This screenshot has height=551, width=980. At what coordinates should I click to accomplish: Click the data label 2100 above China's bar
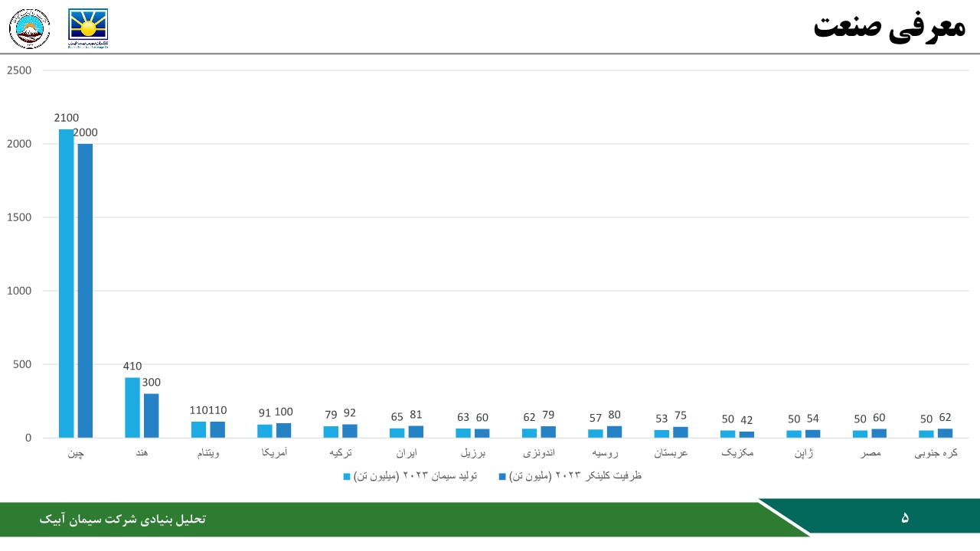tap(66, 118)
